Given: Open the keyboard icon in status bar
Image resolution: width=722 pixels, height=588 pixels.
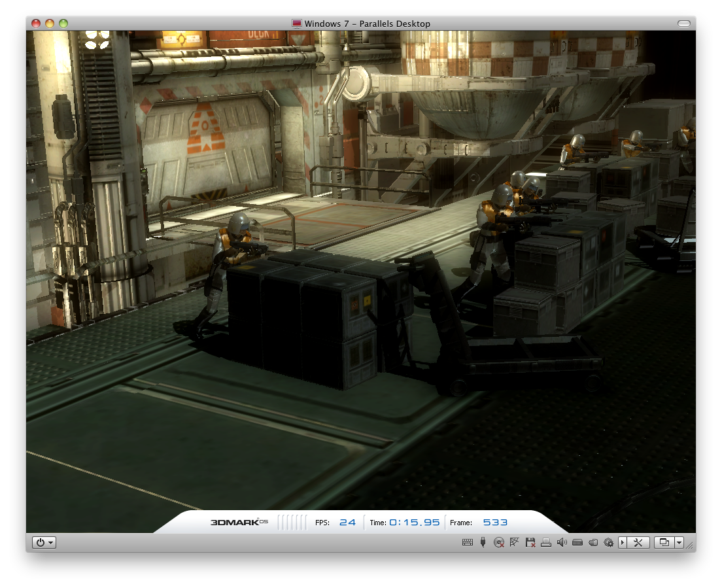Looking at the screenshot, I should tap(468, 542).
